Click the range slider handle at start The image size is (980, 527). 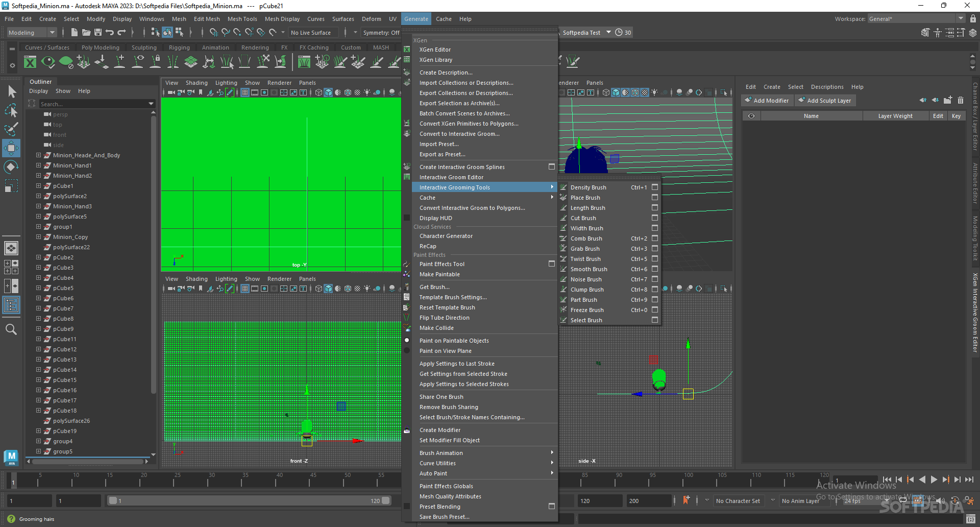(x=113, y=501)
